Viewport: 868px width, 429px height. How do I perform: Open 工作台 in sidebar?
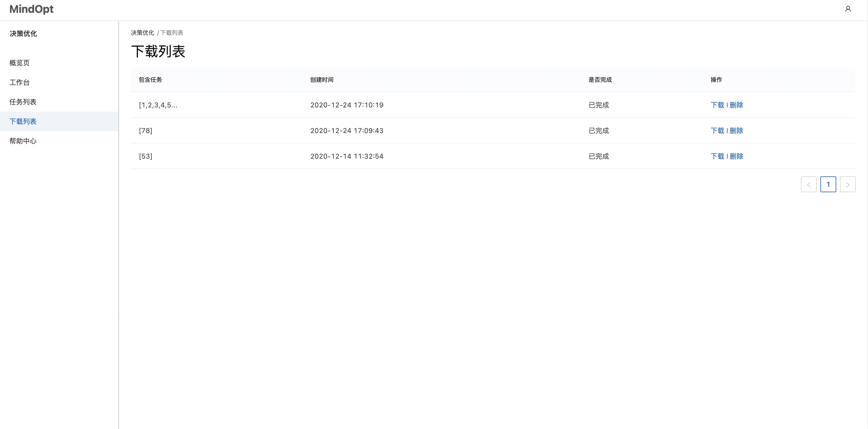click(20, 82)
